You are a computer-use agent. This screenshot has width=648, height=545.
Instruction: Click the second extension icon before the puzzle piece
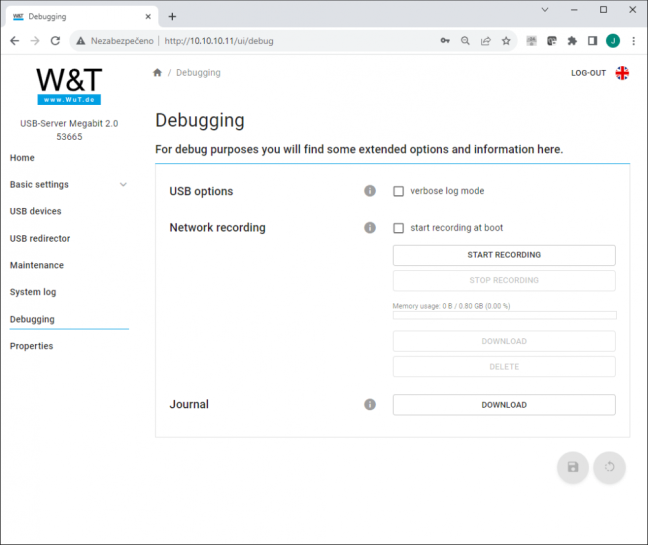(x=552, y=40)
